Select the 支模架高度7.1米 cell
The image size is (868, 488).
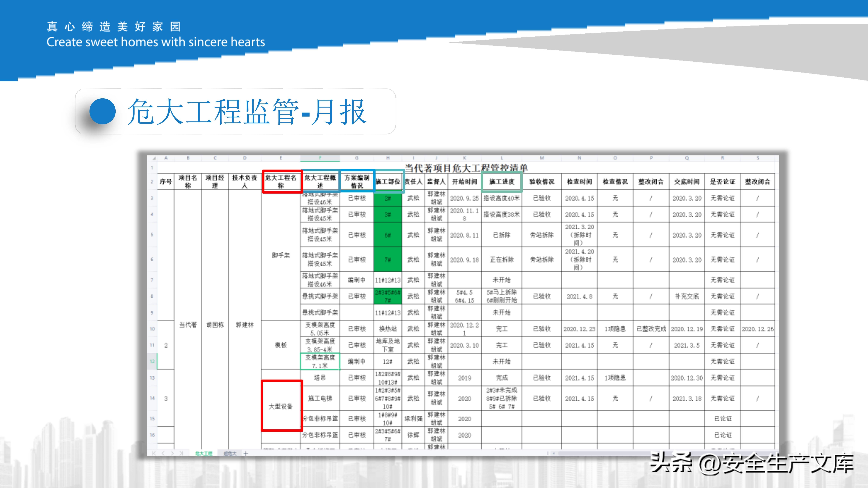[x=320, y=361]
